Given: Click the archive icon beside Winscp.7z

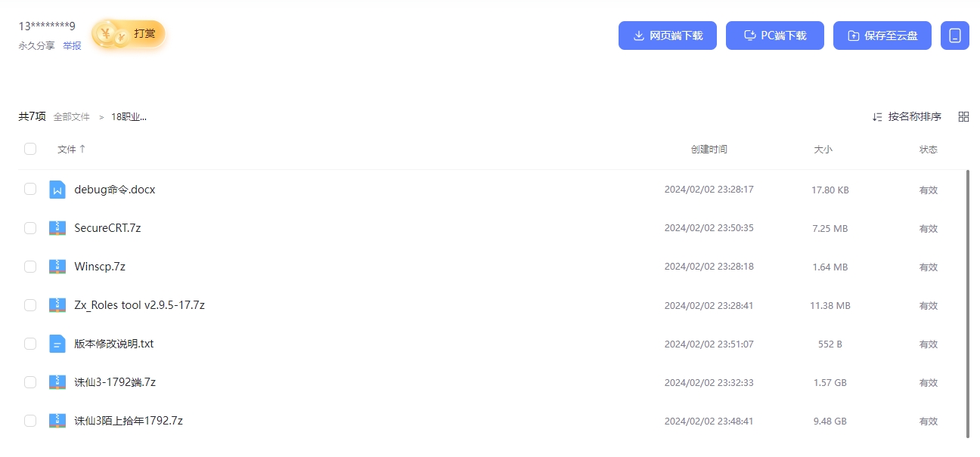Looking at the screenshot, I should [x=57, y=267].
